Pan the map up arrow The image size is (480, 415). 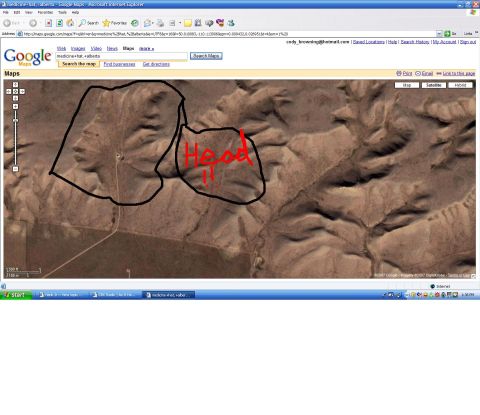[x=15, y=85]
